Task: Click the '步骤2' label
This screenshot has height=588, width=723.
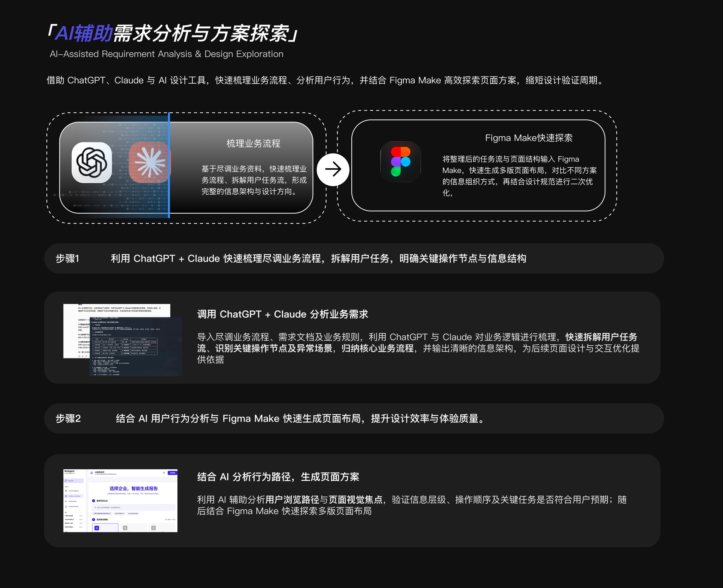Action: (68, 418)
